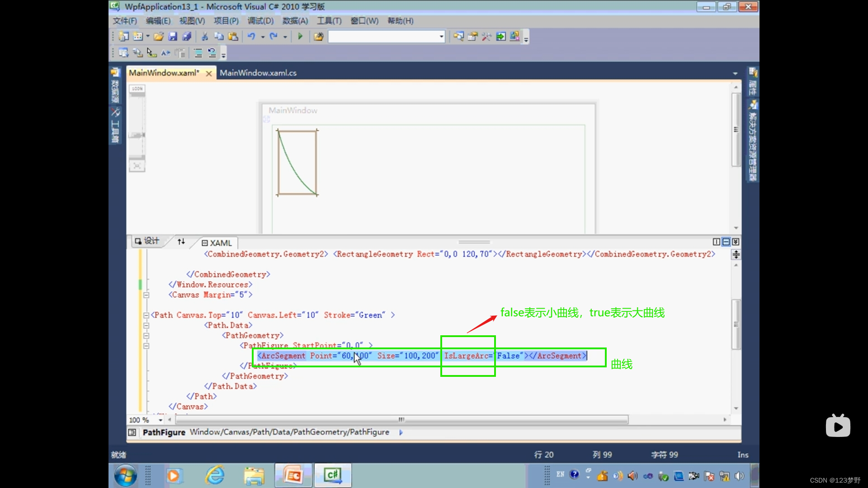Open Properties Window toolbar icon
Screen dimensions: 868x488
tap(472, 37)
